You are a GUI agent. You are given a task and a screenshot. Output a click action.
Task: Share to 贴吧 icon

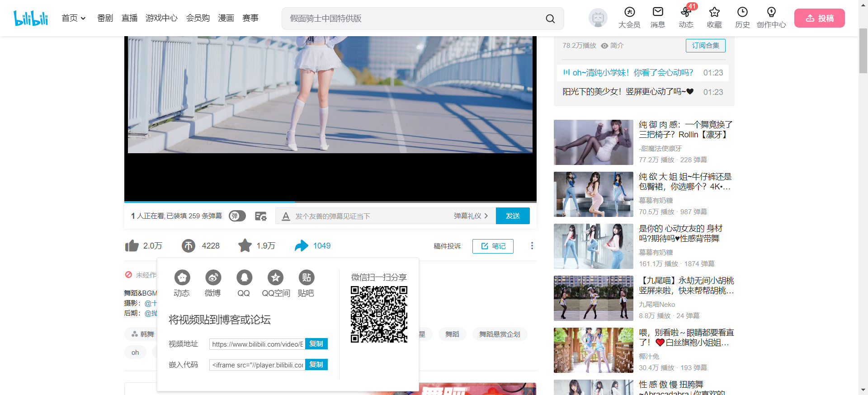click(306, 284)
